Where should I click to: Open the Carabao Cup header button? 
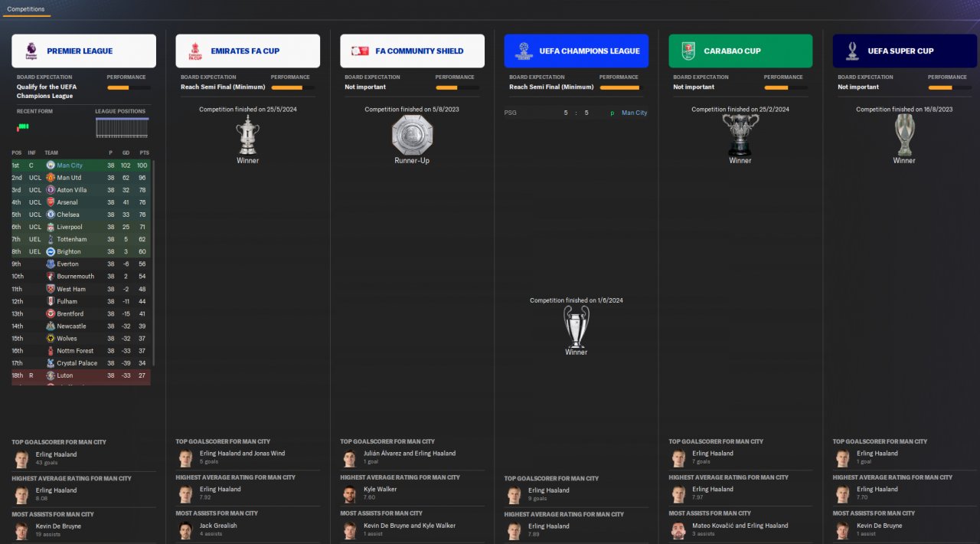pyautogui.click(x=740, y=51)
